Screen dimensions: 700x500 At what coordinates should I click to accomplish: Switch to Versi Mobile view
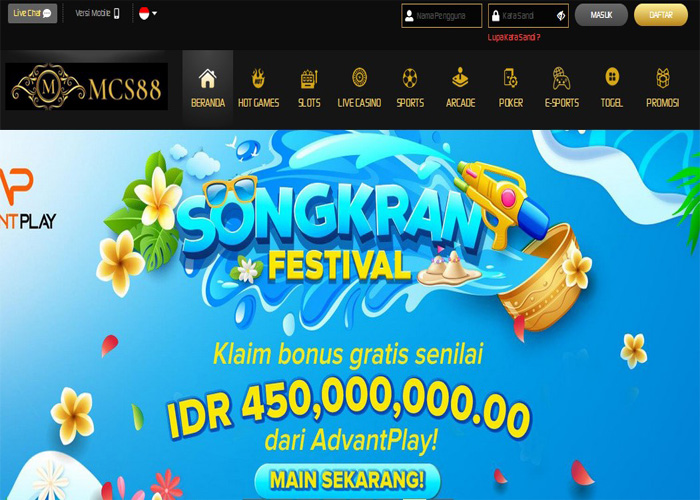[x=97, y=13]
